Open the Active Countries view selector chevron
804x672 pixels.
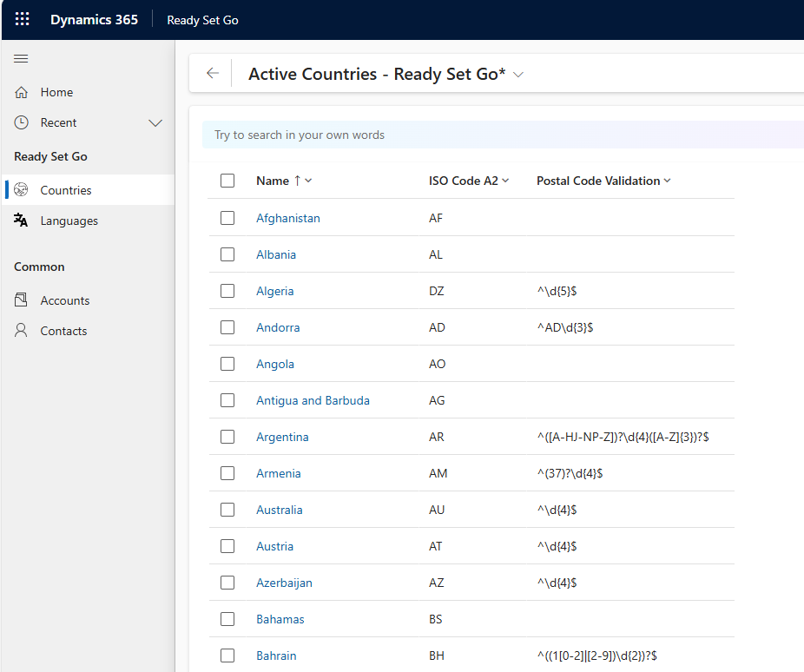[x=518, y=75]
